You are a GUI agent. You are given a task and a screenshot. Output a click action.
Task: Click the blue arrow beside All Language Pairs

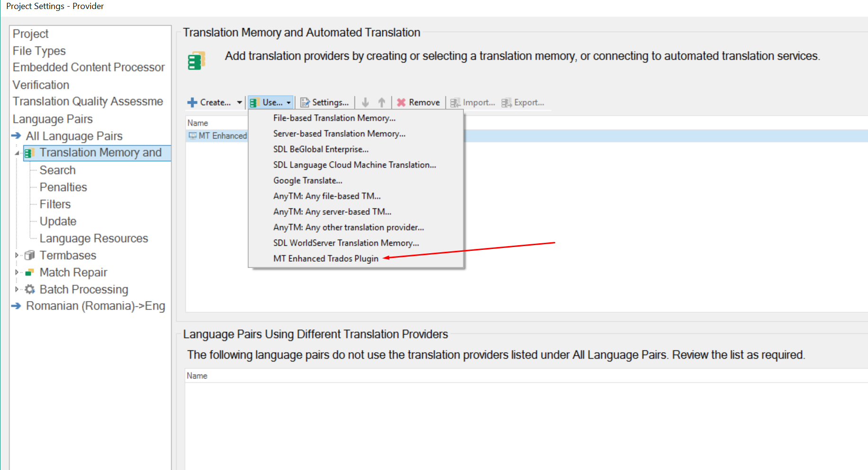[17, 136]
